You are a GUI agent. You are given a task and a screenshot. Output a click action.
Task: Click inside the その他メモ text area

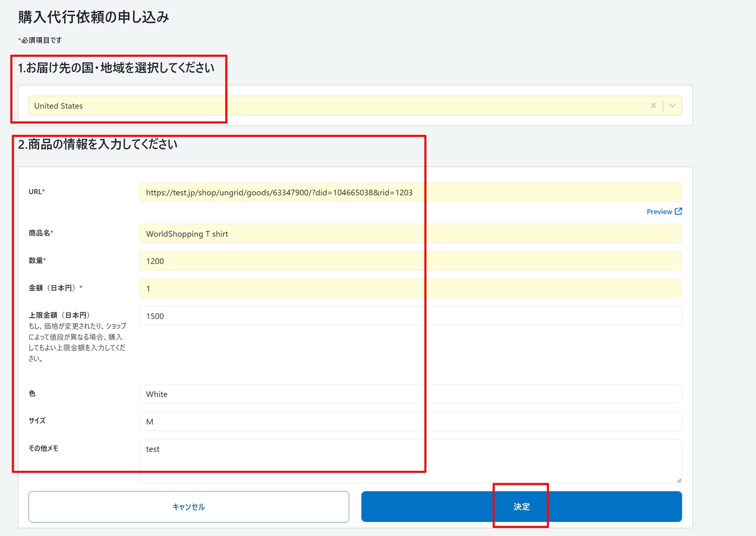pyautogui.click(x=329, y=460)
